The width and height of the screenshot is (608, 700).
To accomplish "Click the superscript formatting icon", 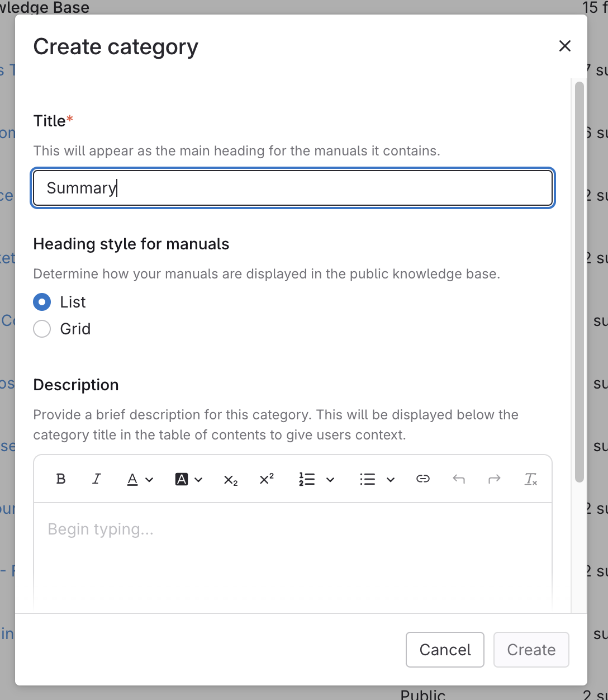I will [x=267, y=479].
